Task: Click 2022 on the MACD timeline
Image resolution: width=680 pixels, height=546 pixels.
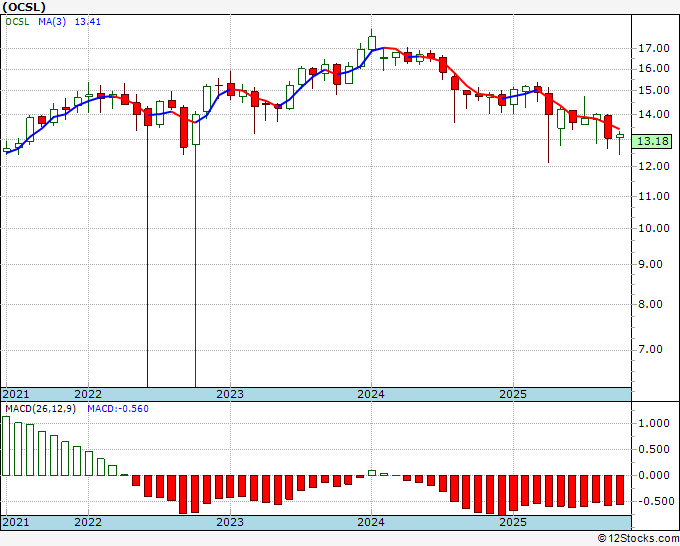Action: click(x=88, y=522)
